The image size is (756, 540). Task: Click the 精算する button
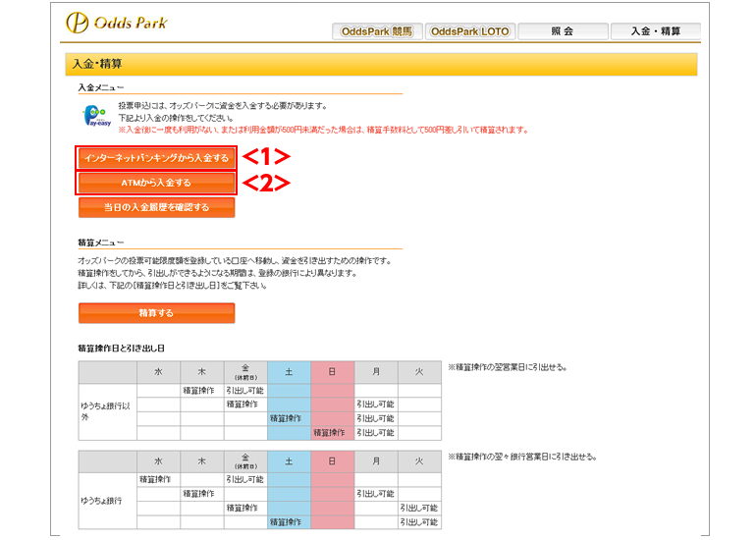156,313
